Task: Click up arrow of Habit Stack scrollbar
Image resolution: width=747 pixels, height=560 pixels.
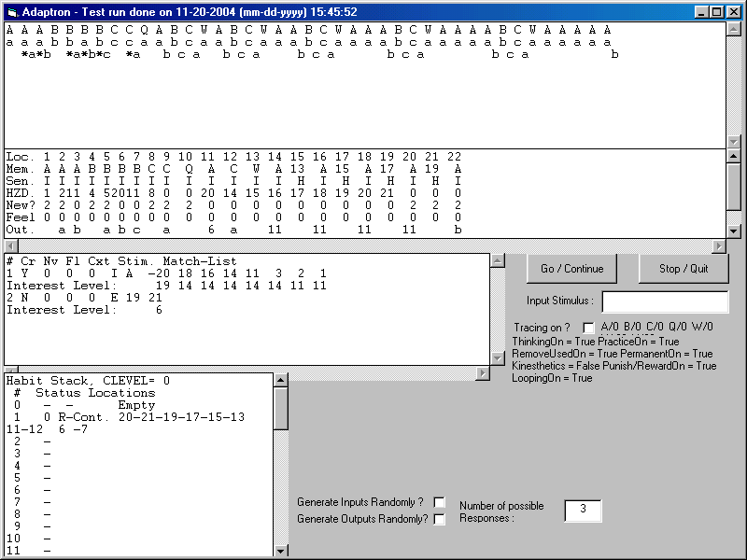Action: pyautogui.click(x=281, y=380)
